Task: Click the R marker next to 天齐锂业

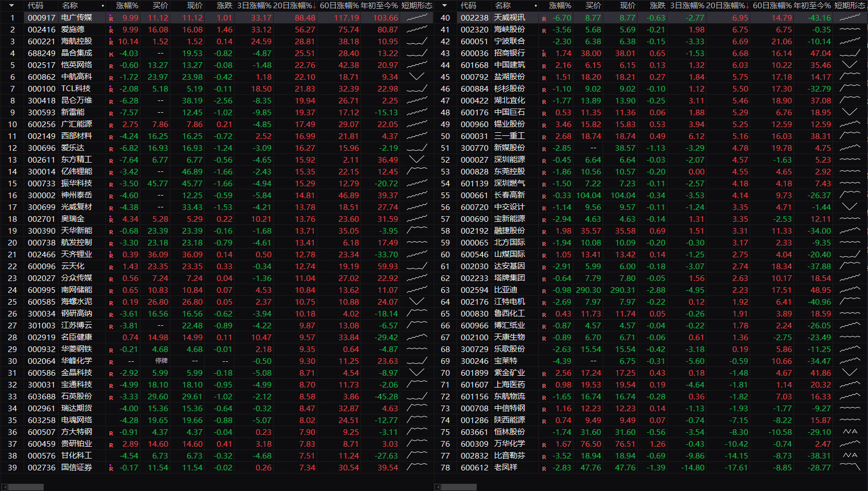Action: (111, 255)
